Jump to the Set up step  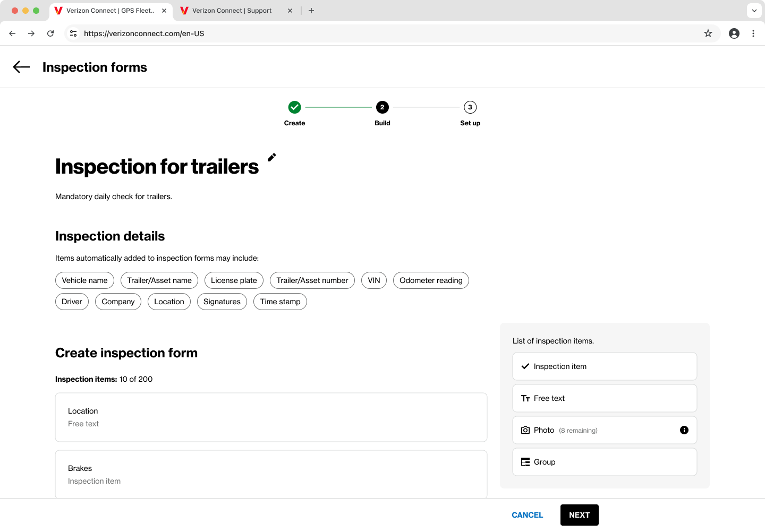[470, 107]
